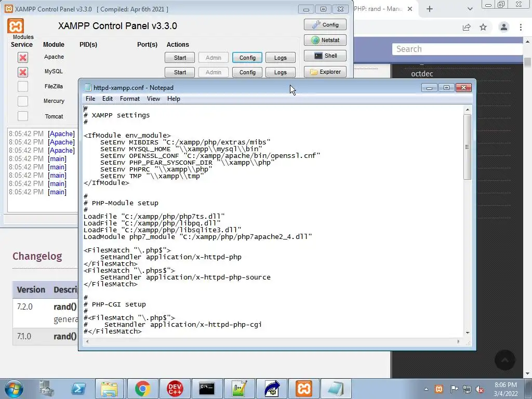The image size is (532, 399).
Task: Launch PowerShell from the taskbar
Action: (x=78, y=389)
